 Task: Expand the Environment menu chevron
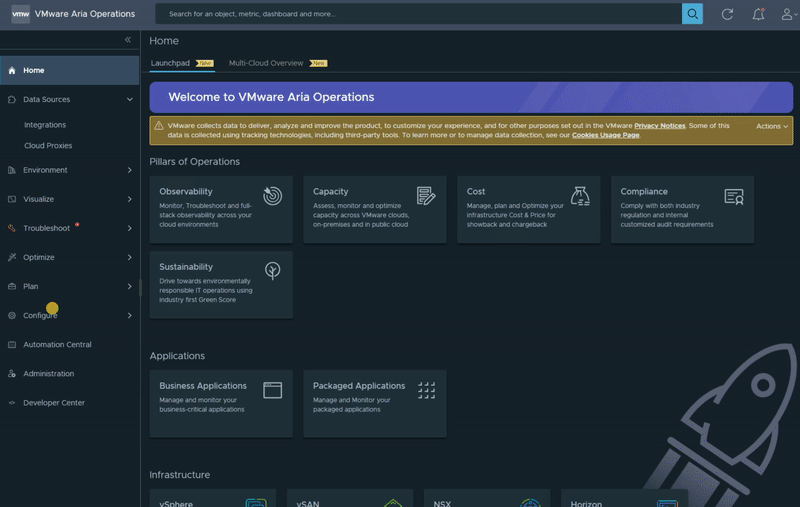[x=130, y=170]
